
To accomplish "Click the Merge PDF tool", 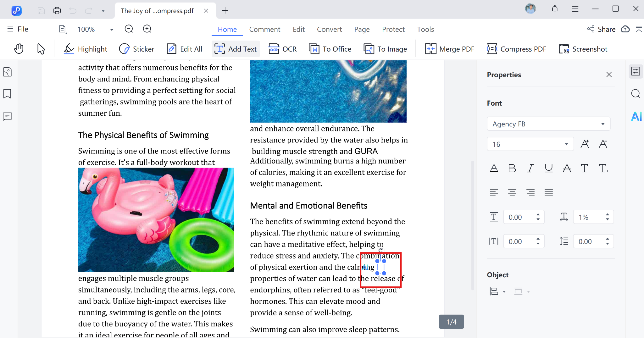I will point(450,49).
